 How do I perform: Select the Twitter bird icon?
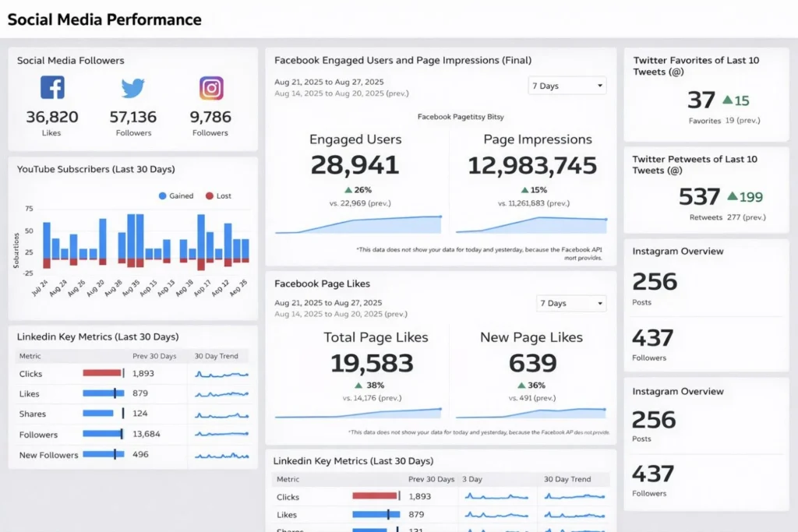tap(132, 88)
